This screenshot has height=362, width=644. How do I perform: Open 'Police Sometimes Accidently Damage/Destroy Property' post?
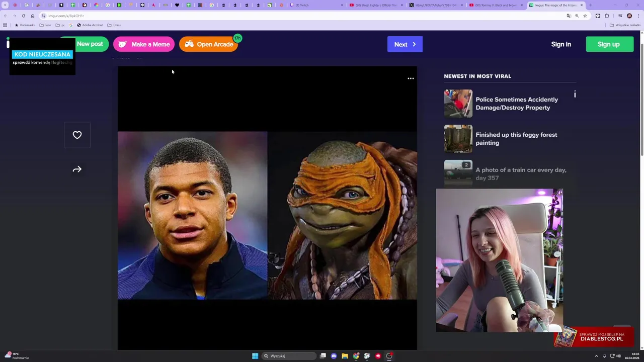(x=517, y=104)
